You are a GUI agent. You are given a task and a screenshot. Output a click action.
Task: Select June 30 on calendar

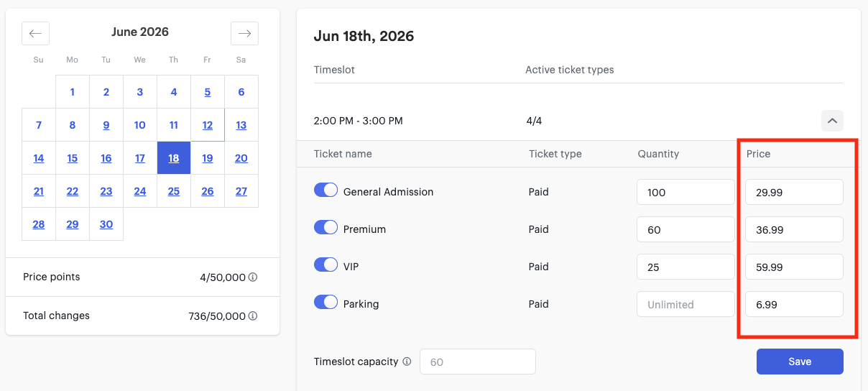click(106, 224)
